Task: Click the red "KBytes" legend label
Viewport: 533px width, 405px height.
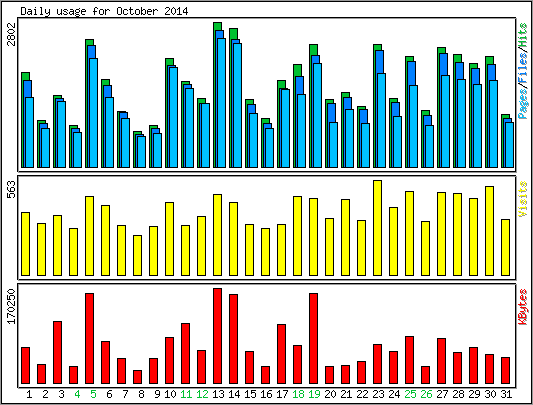Action: coord(522,306)
